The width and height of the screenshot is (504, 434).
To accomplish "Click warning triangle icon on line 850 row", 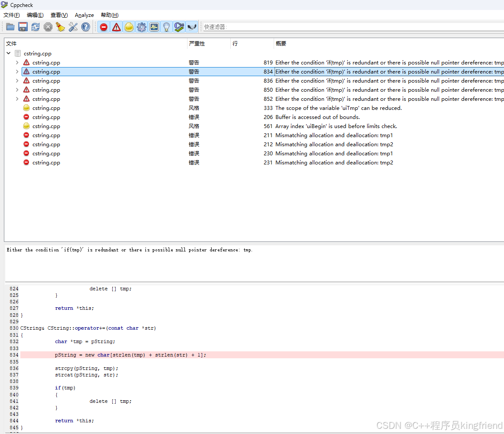I will (26, 90).
